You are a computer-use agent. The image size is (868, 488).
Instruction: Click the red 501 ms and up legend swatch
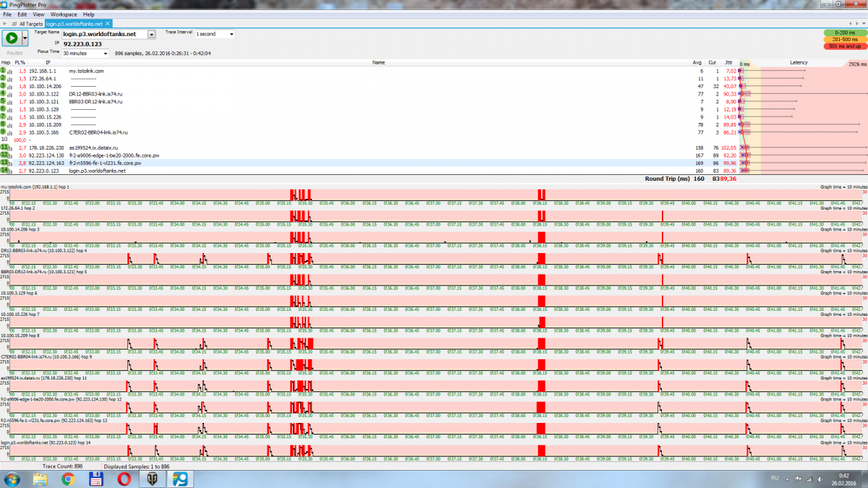pyautogui.click(x=845, y=46)
